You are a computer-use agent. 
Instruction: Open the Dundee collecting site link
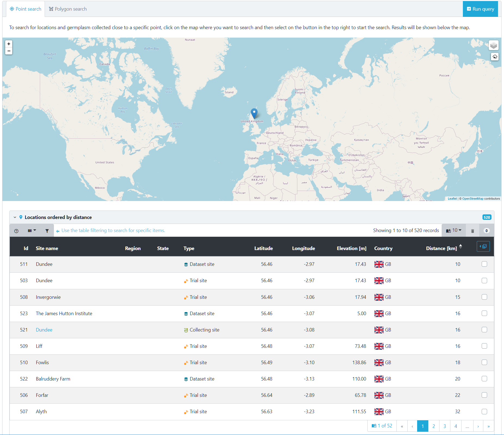click(x=44, y=330)
